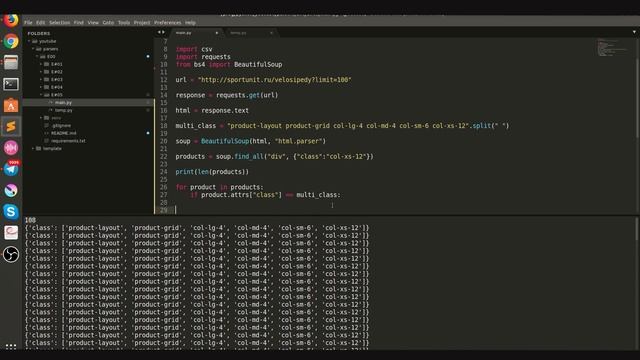Go to next tab with right arrow
This screenshot has width=640, height=360.
click(x=164, y=32)
